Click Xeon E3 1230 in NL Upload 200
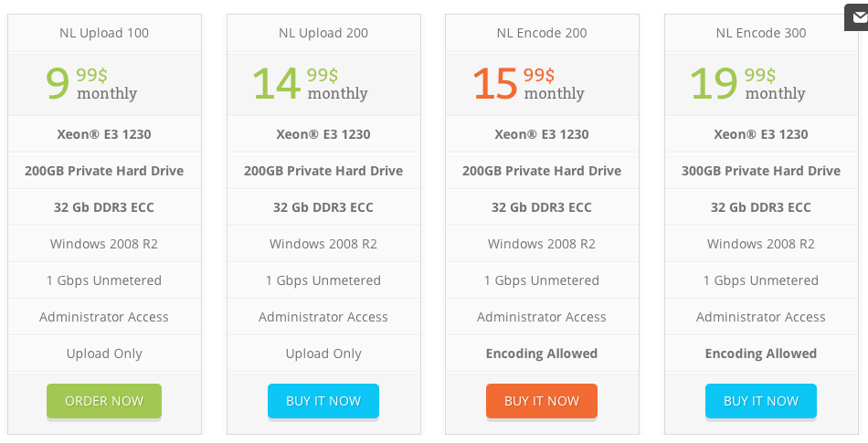868x443 pixels. (323, 134)
